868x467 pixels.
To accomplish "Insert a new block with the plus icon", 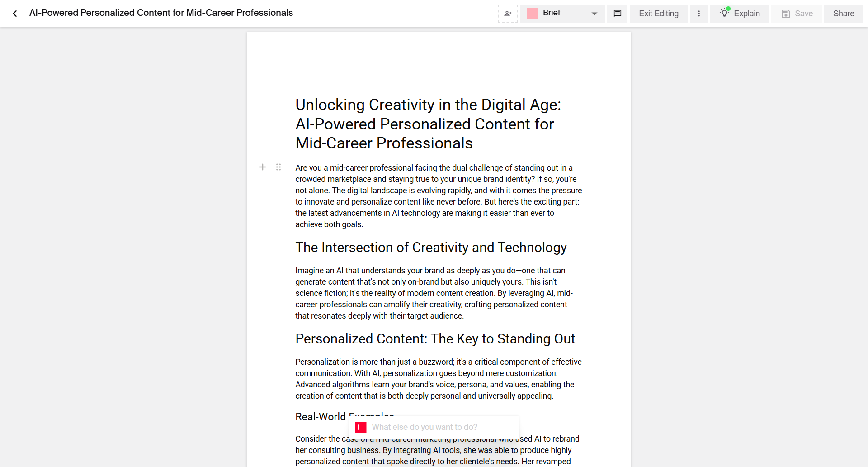I will [263, 167].
